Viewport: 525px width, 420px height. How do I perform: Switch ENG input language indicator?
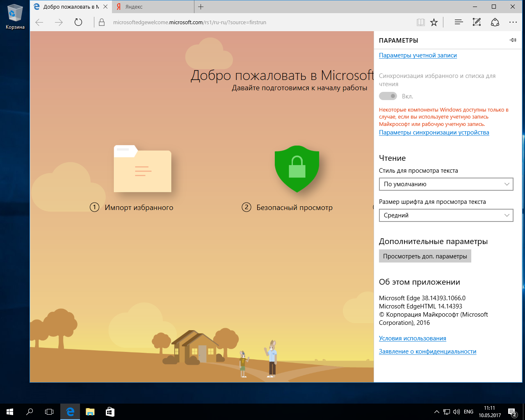(x=468, y=412)
